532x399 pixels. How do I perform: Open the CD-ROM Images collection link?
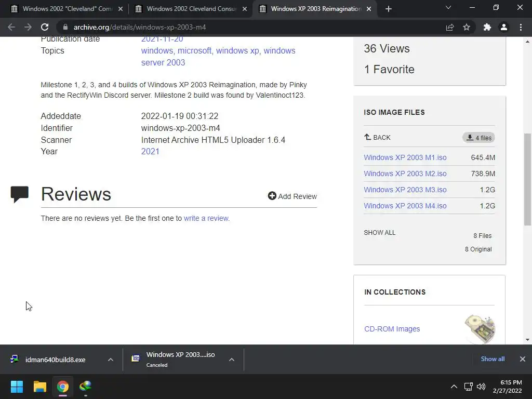coord(392,329)
